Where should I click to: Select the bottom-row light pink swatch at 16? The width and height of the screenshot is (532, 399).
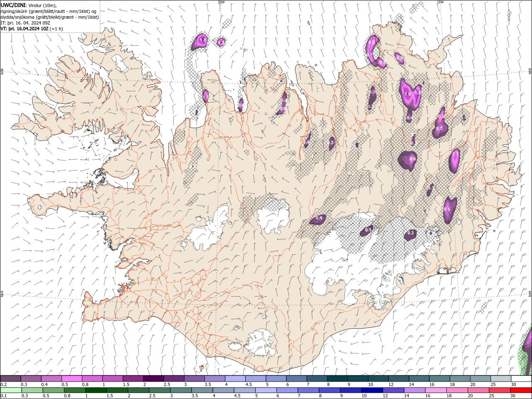coord(436,390)
